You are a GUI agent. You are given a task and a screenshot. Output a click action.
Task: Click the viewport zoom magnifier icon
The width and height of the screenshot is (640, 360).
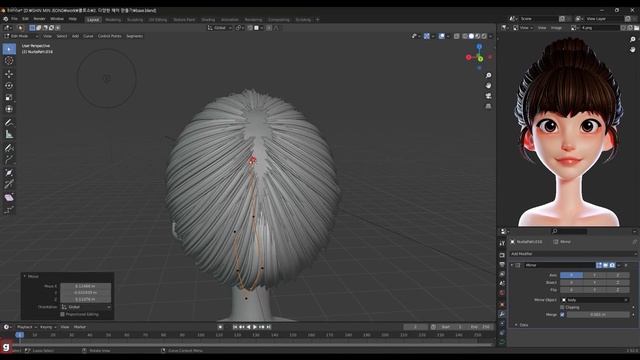488,76
